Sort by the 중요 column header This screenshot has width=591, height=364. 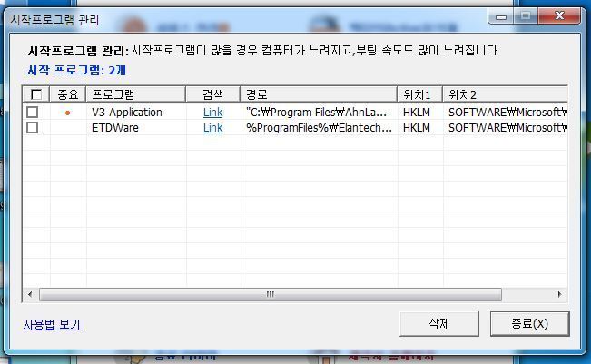pyautogui.click(x=68, y=94)
